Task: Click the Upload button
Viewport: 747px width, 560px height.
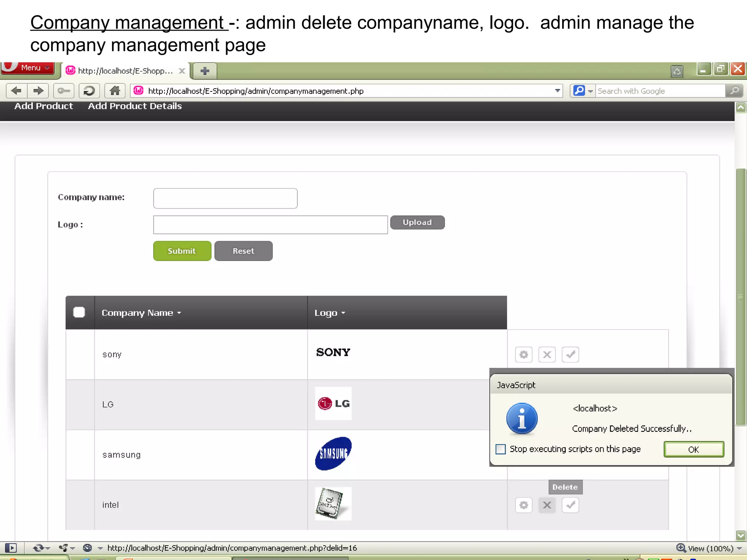Action: 417,222
